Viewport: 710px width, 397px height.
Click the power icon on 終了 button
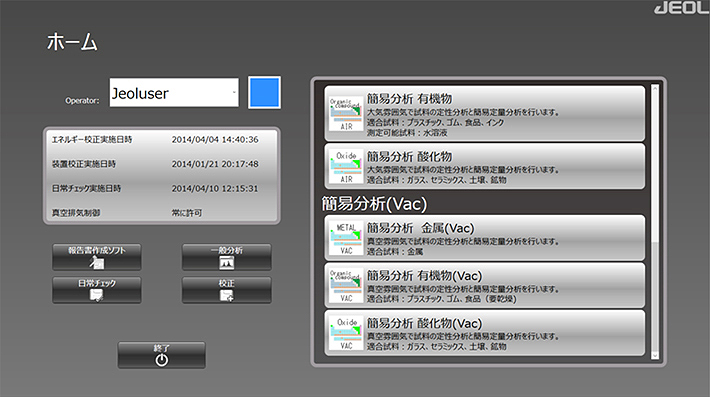[162, 360]
